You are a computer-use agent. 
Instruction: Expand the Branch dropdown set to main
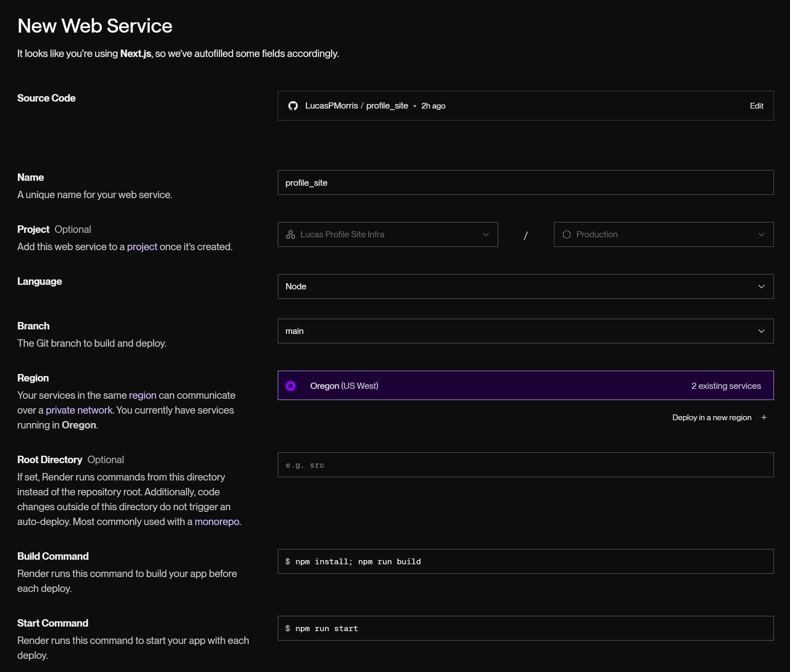pyautogui.click(x=525, y=331)
